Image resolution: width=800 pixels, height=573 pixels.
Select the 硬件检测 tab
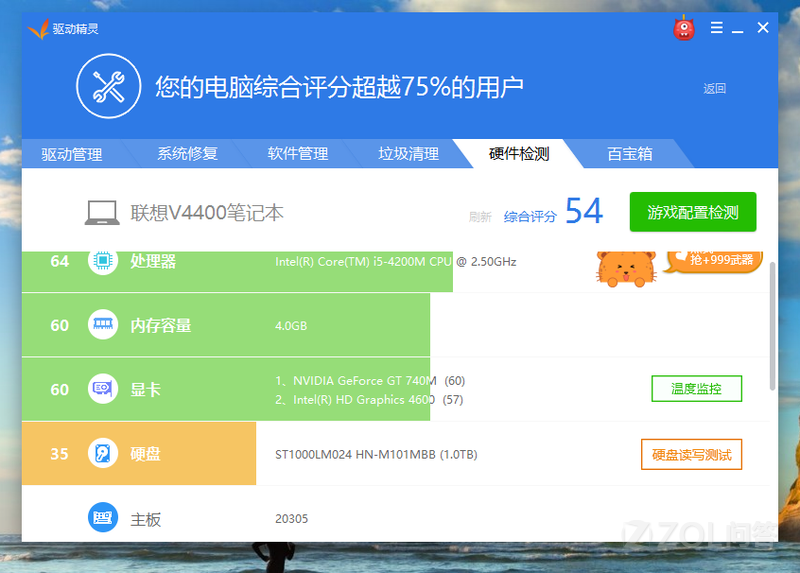pos(519,154)
